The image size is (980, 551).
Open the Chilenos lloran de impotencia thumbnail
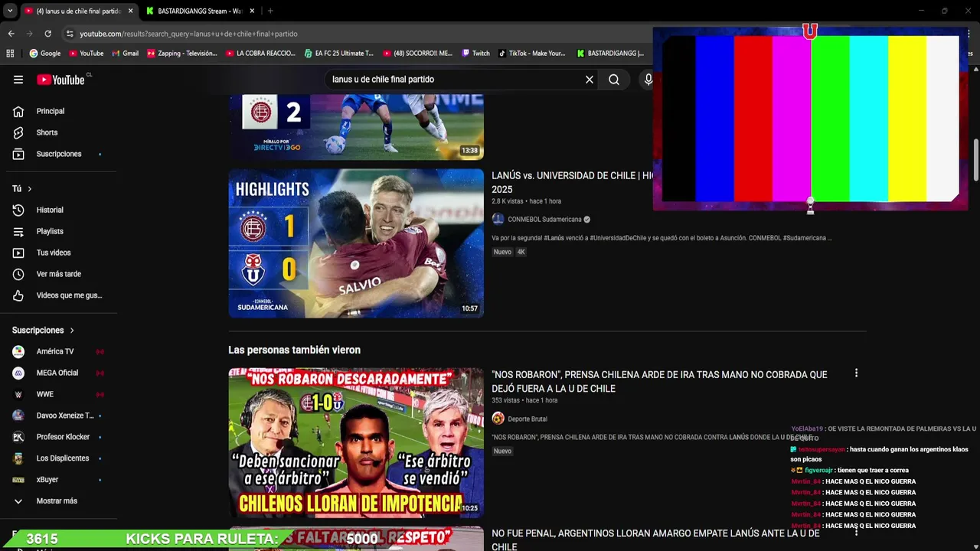click(x=356, y=443)
